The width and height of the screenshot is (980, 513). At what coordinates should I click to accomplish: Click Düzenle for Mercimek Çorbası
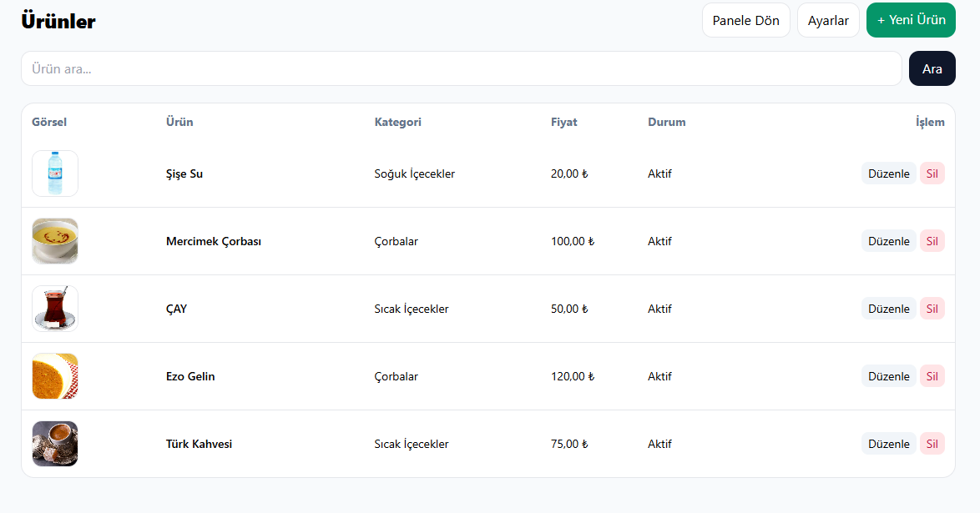point(888,241)
